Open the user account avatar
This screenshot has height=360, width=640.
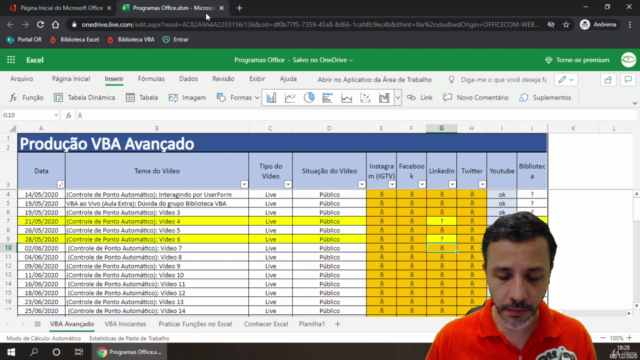(x=629, y=60)
